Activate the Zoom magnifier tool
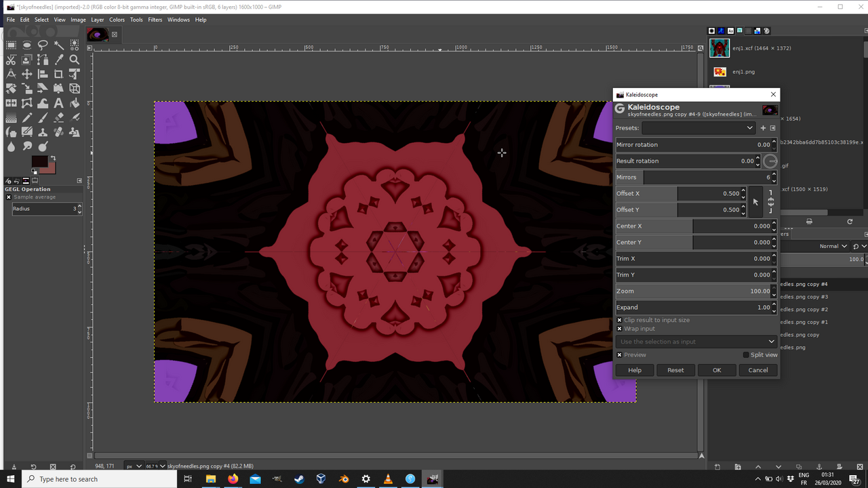 pos(75,60)
